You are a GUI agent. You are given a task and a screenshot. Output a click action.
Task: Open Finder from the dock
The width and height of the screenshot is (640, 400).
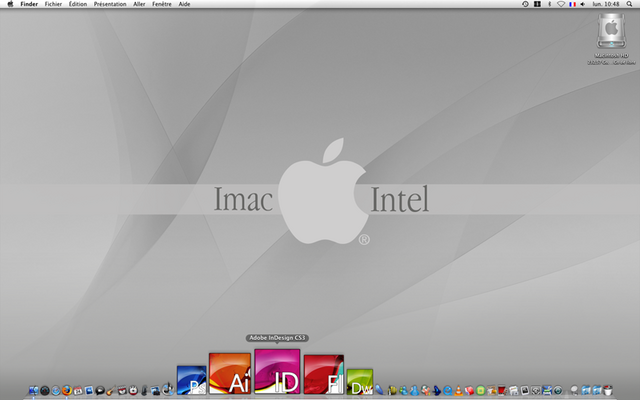point(33,391)
